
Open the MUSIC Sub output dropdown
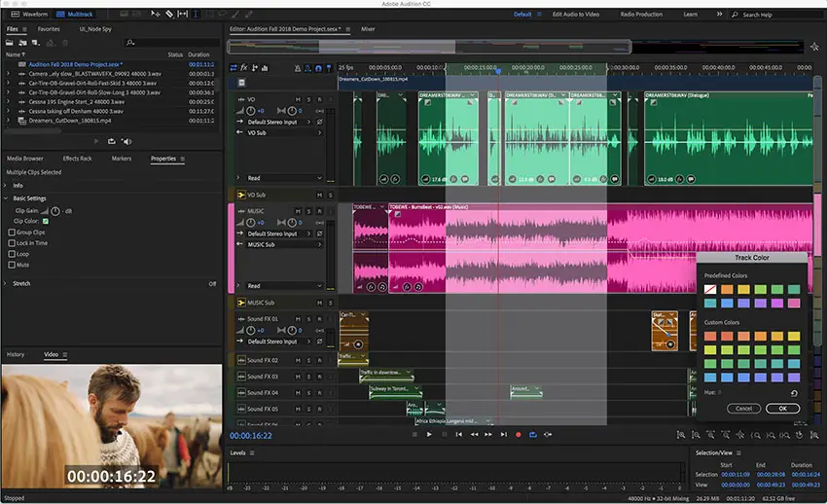(285, 244)
